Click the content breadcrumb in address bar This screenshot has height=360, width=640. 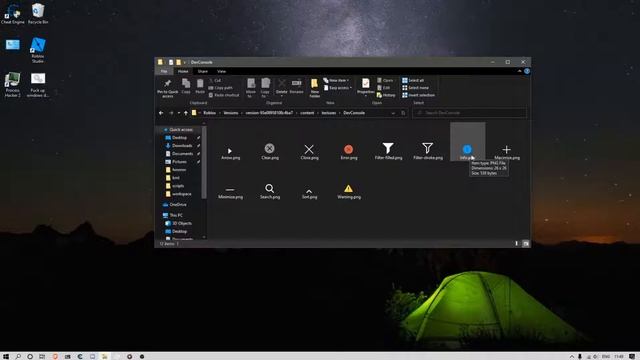click(307, 113)
